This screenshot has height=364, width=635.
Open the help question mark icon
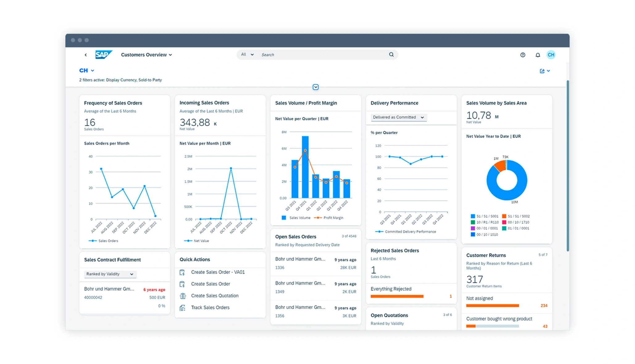[522, 55]
